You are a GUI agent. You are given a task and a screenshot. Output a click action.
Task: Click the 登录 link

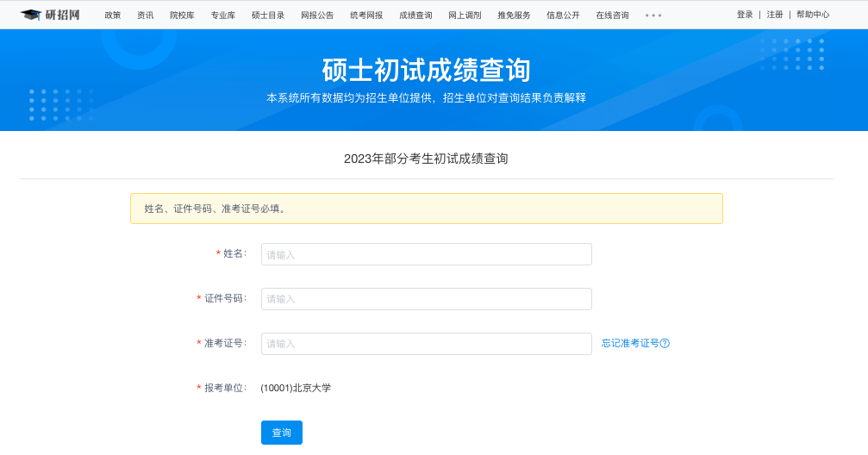tap(745, 15)
